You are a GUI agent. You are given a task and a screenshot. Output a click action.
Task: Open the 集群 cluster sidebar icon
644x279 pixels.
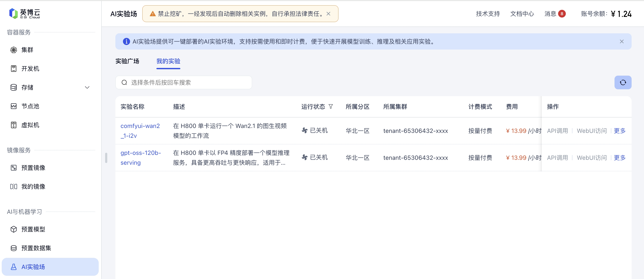(x=14, y=50)
